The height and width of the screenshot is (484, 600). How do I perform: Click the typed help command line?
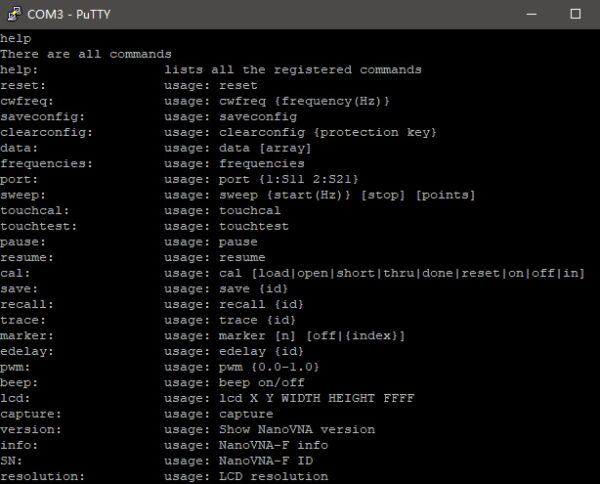coord(16,39)
